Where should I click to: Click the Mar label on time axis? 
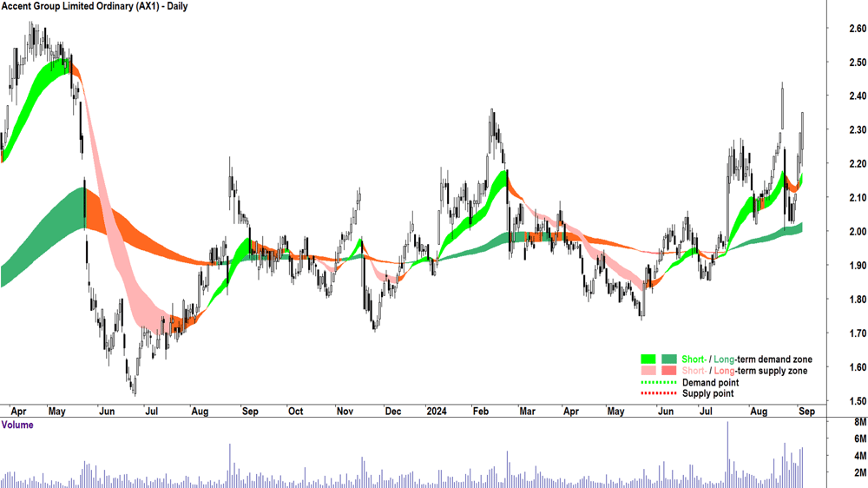point(527,411)
